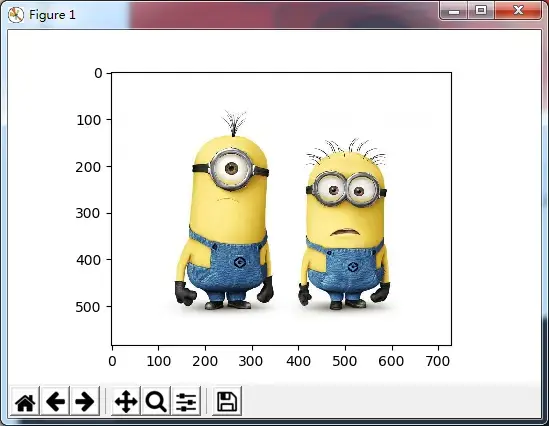Click the 700 tick label on x-axis
This screenshot has height=426, width=549.
(x=438, y=361)
